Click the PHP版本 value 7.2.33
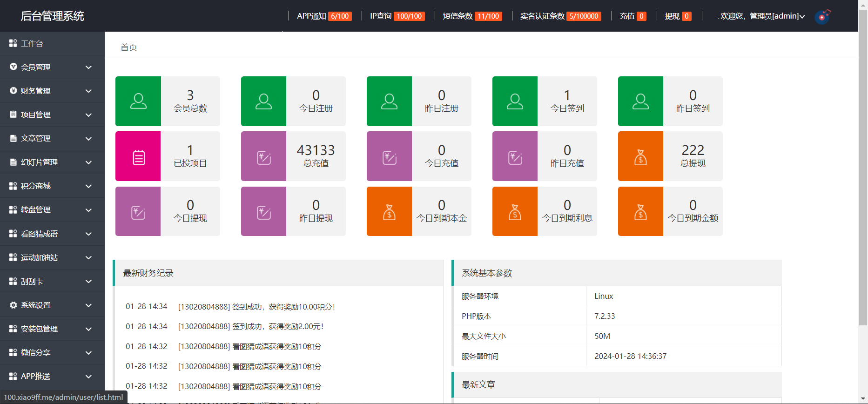Image resolution: width=868 pixels, height=404 pixels. (605, 316)
